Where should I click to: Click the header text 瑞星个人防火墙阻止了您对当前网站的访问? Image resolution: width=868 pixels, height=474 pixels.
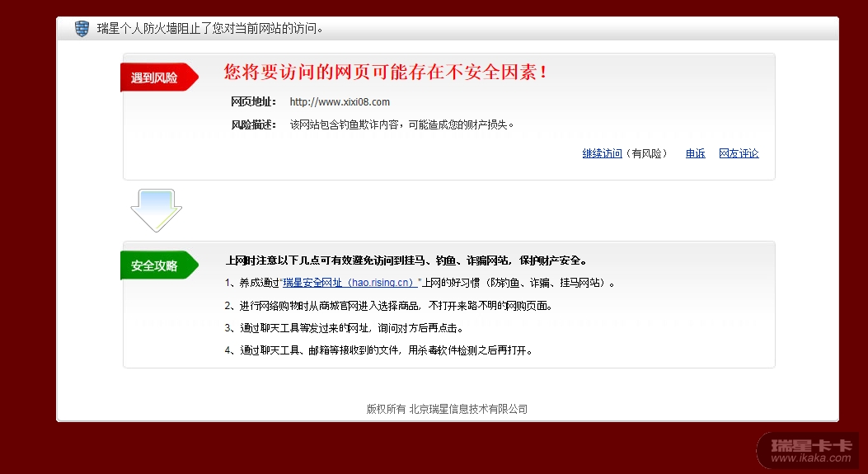coord(210,28)
